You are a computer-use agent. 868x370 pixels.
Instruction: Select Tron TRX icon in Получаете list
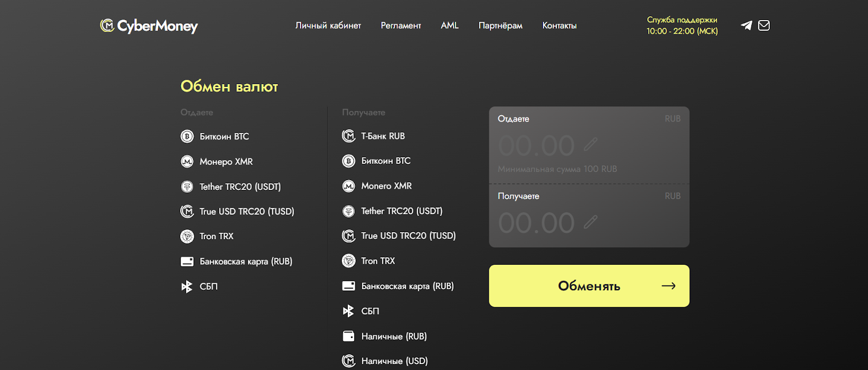point(349,261)
